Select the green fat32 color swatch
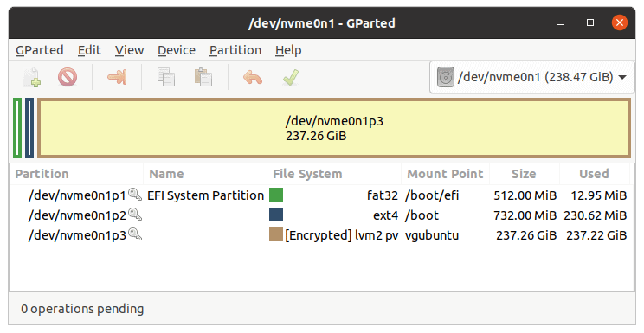 click(x=276, y=195)
